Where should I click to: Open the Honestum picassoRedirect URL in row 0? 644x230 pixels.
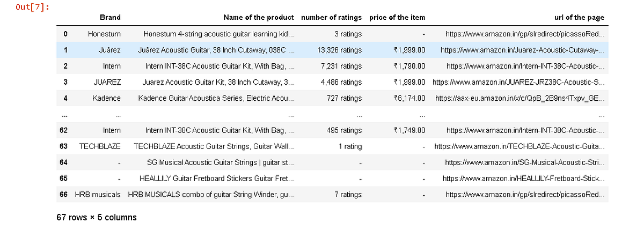click(x=525, y=34)
